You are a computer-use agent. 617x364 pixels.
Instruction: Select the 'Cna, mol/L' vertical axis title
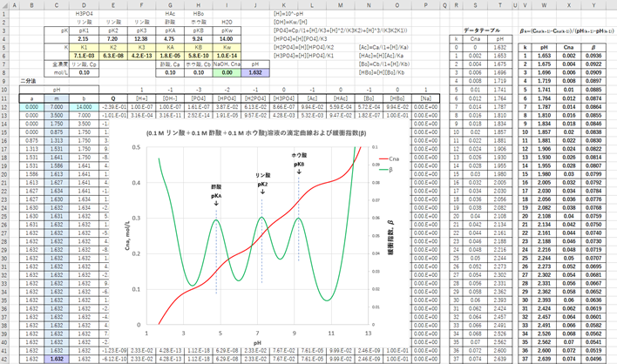point(127,236)
